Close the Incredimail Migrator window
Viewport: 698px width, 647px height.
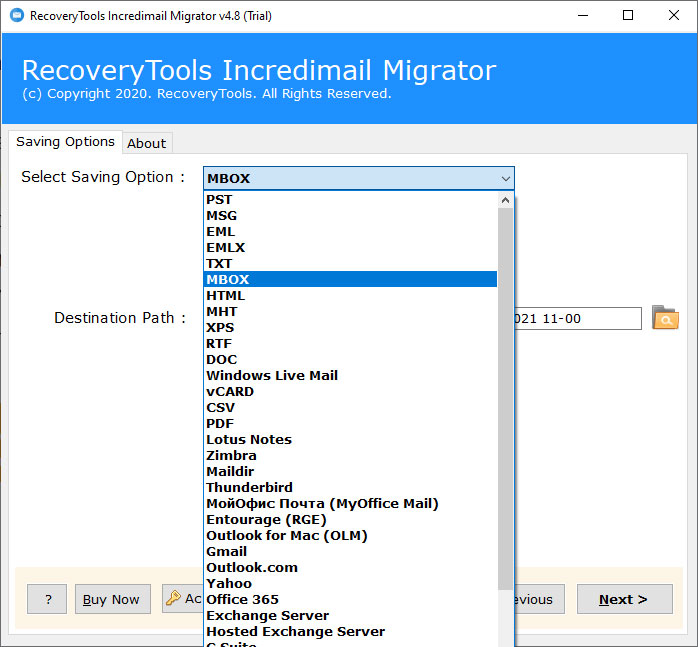pyautogui.click(x=674, y=16)
